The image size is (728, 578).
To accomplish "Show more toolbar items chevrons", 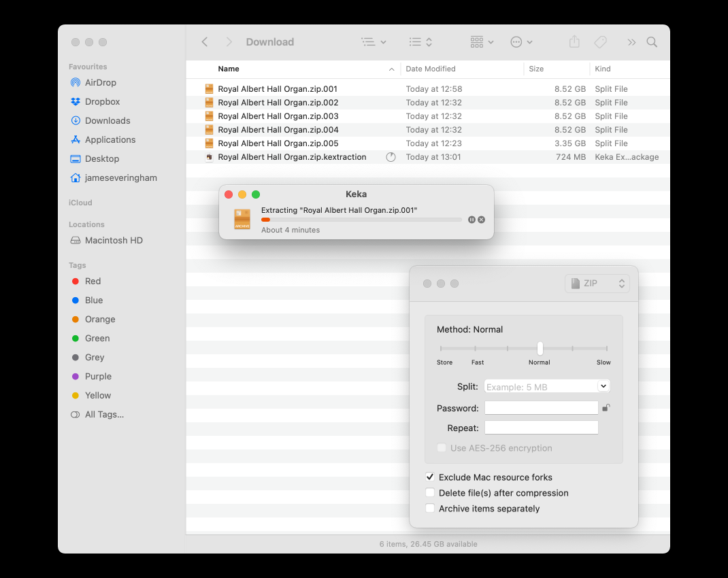I will (x=631, y=42).
